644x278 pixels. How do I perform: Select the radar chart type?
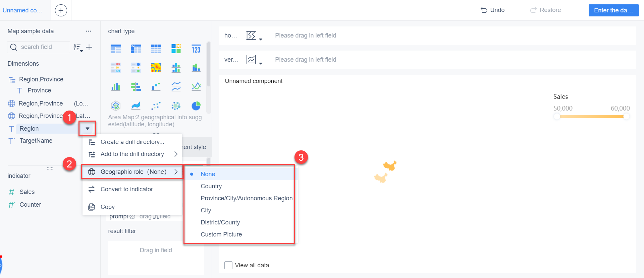click(x=116, y=106)
